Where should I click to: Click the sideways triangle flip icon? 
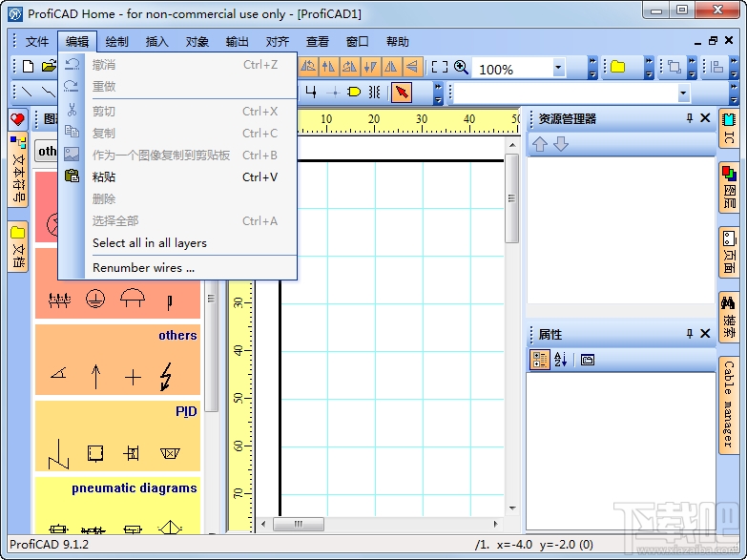412,66
